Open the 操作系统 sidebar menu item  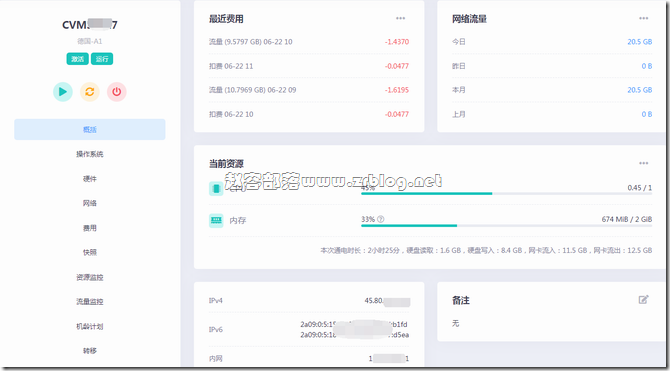[x=90, y=154]
